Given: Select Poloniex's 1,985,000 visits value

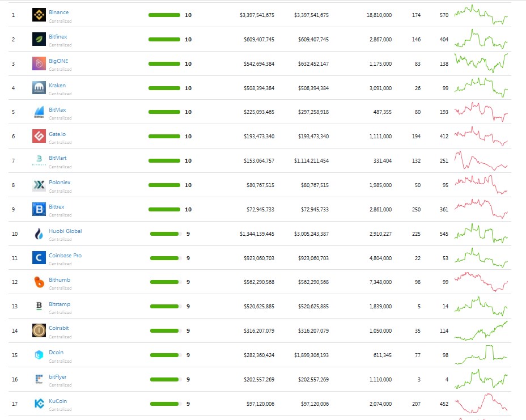Looking at the screenshot, I should (x=380, y=185).
